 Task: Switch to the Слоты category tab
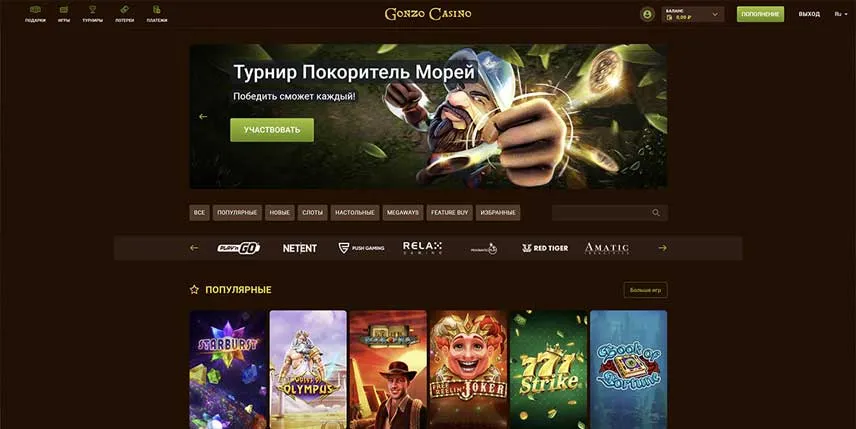coord(313,213)
